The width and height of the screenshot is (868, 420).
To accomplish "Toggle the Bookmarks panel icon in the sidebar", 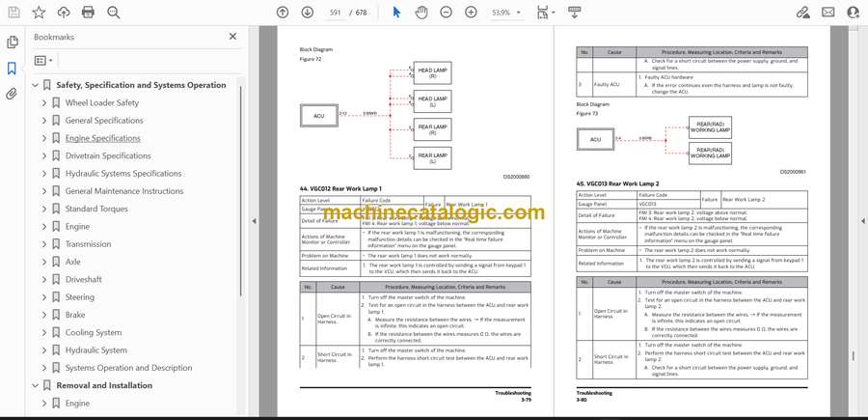I will (12, 69).
